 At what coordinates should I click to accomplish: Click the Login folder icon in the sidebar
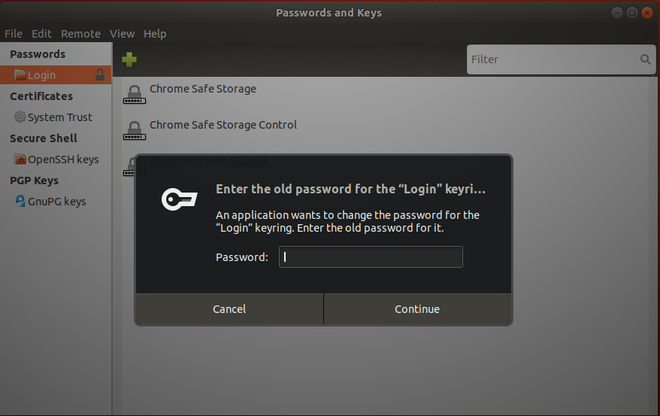click(20, 75)
